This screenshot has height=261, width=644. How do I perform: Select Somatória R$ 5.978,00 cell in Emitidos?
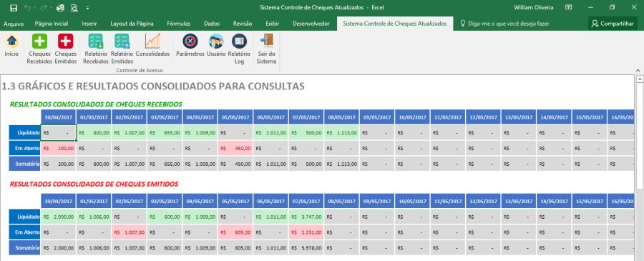coord(306,247)
